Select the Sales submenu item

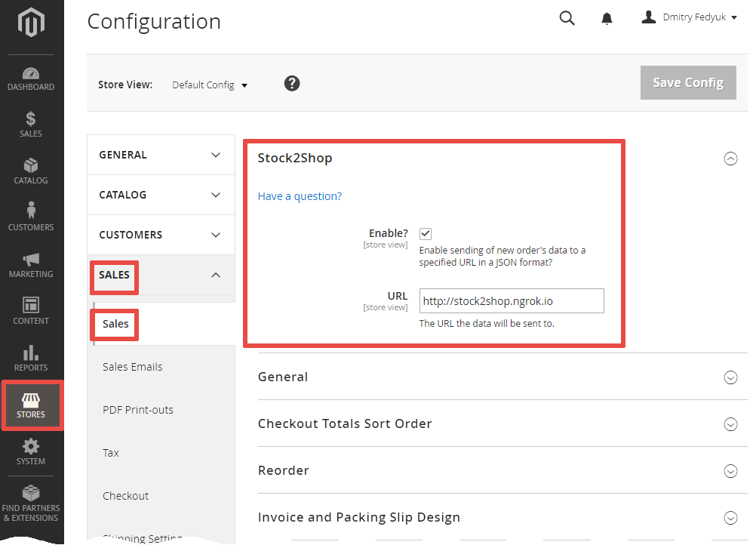point(164,324)
